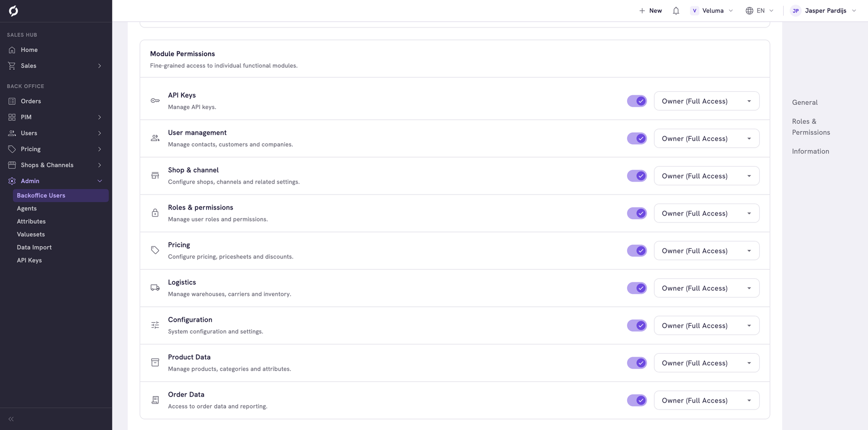This screenshot has height=430, width=868.
Task: Click the Admin gear icon in the sidebar
Action: click(12, 181)
